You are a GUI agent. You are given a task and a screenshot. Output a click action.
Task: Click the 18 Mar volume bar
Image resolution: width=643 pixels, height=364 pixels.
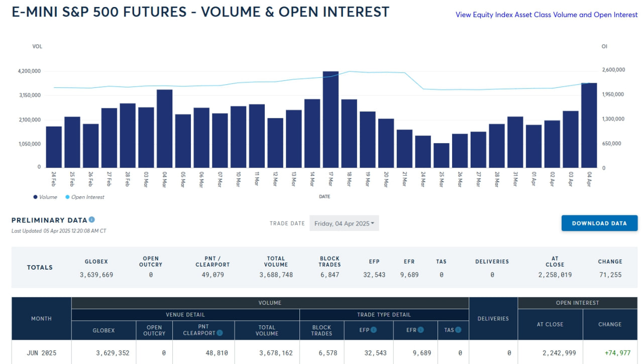[349, 134]
